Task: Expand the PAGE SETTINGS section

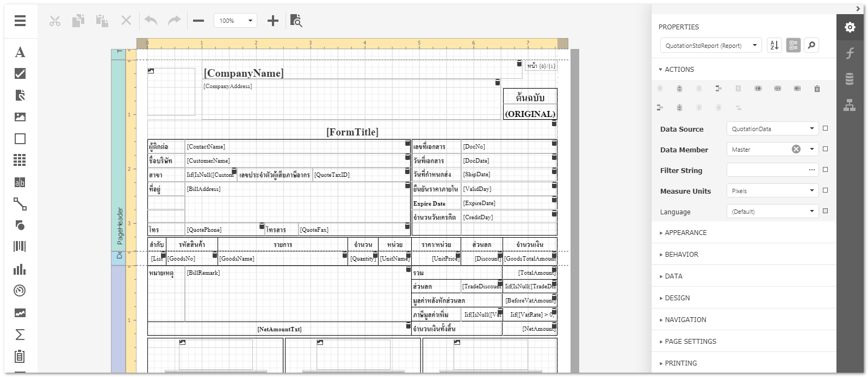Action: click(x=690, y=342)
